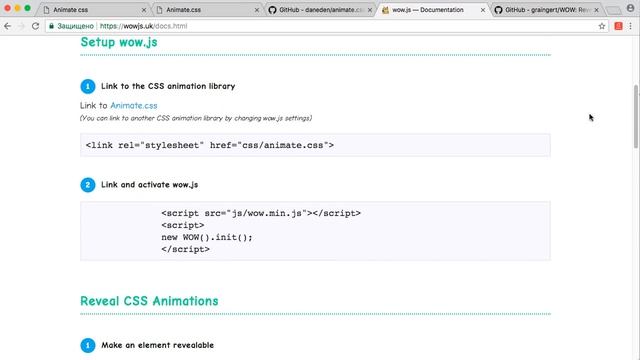
Task: Click the yellow macOS minimize window button
Action: point(17,8)
